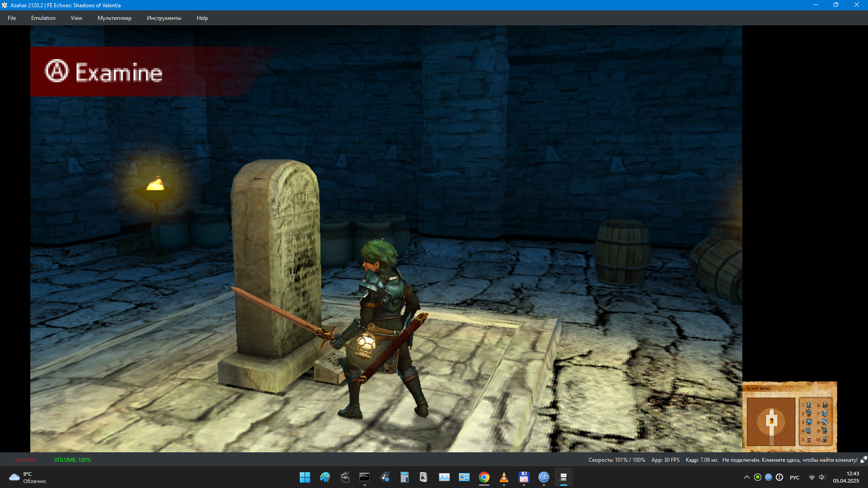Screen dimensions: 868x488
Task: Click the qBittorrent tray icon
Action: tap(769, 477)
